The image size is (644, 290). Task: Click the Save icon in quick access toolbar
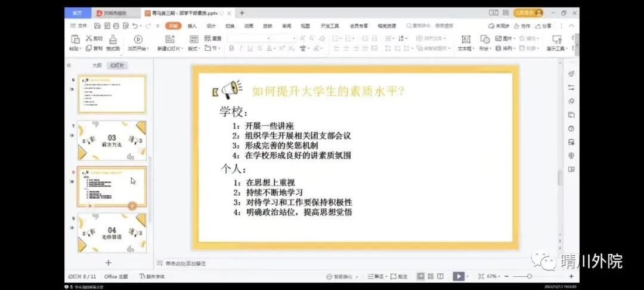pos(97,26)
